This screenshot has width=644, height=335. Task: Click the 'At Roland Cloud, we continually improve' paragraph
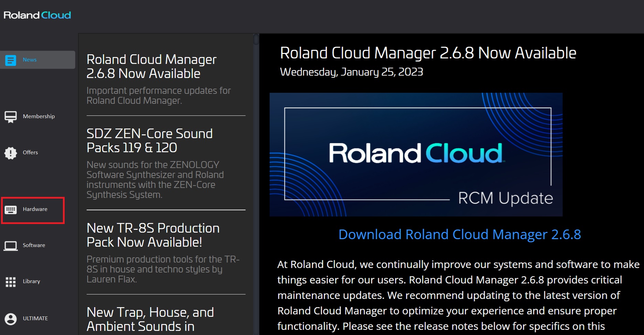click(x=458, y=295)
